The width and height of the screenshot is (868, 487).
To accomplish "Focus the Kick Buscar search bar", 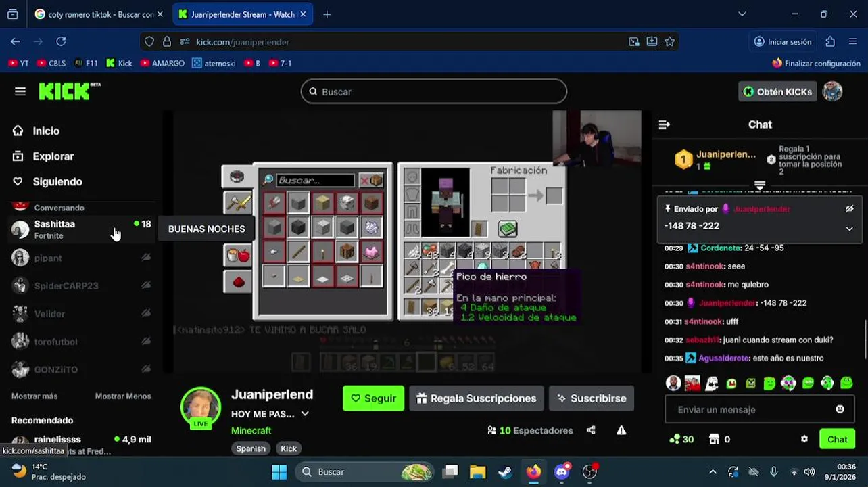I will [x=434, y=91].
